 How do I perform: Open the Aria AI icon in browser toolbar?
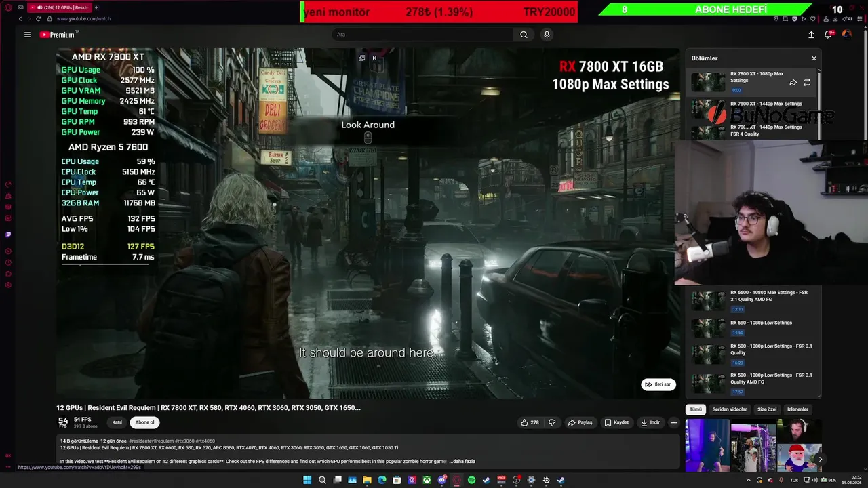coord(848,19)
